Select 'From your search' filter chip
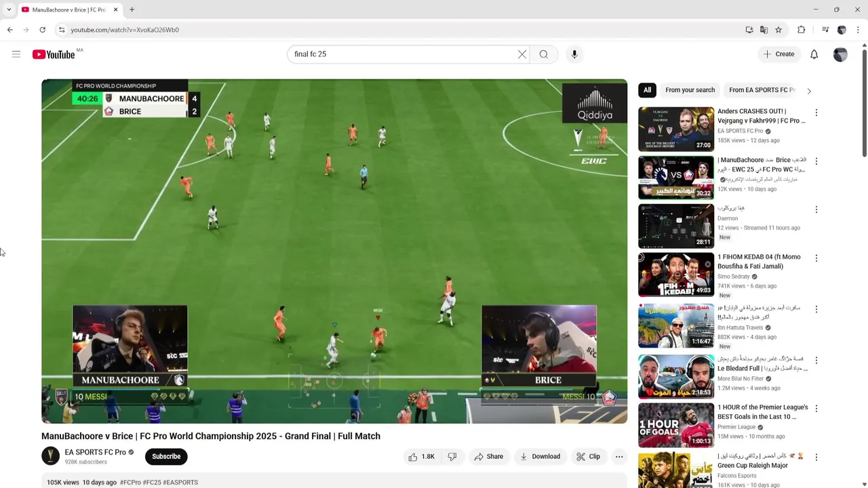 (690, 90)
